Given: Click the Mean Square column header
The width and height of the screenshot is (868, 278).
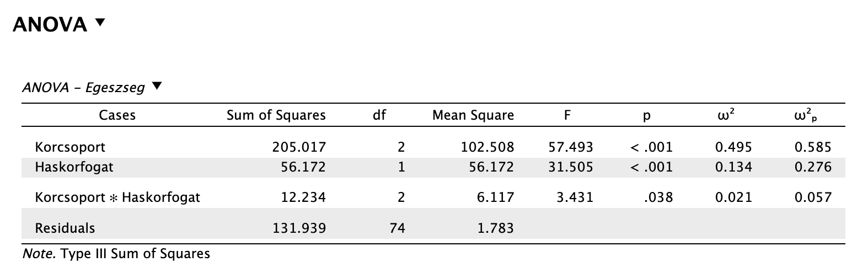Looking at the screenshot, I should click(x=473, y=115).
